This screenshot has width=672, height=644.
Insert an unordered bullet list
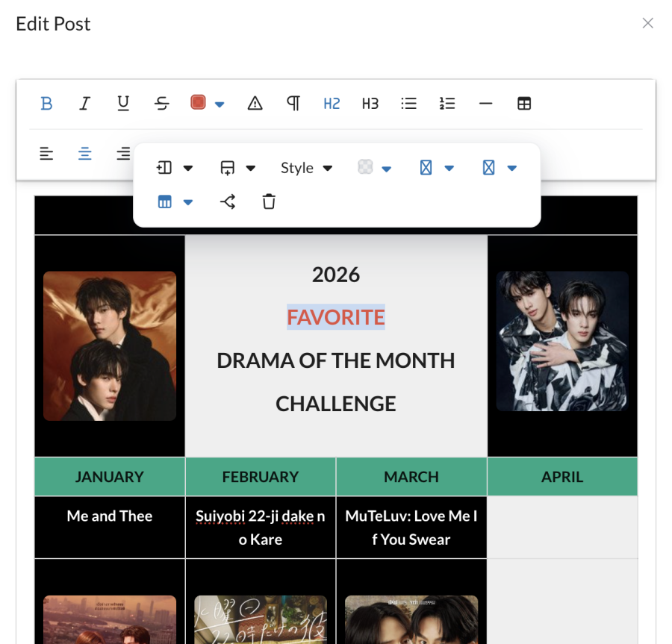tap(408, 104)
